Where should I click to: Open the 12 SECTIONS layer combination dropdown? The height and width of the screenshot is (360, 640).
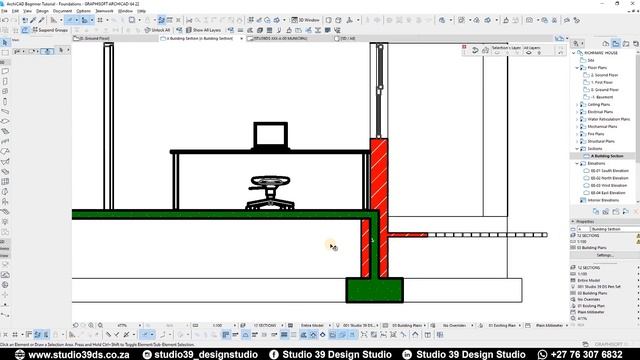[282, 325]
